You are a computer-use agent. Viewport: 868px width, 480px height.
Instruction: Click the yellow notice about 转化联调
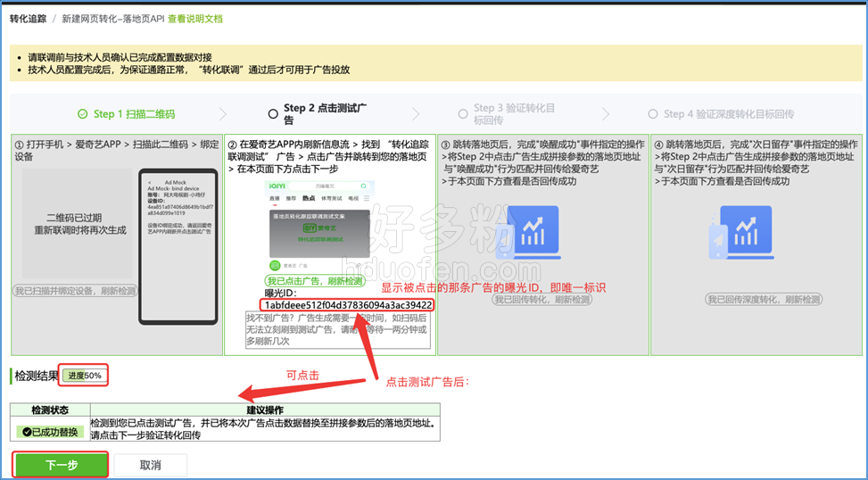[x=189, y=70]
